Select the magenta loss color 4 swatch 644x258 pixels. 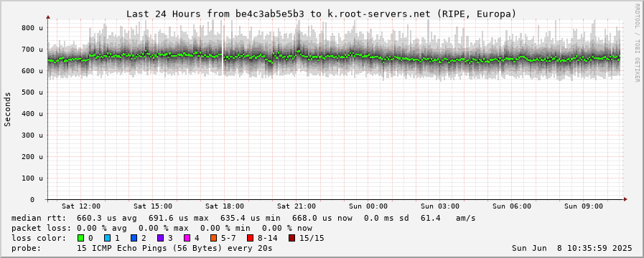[187, 238]
